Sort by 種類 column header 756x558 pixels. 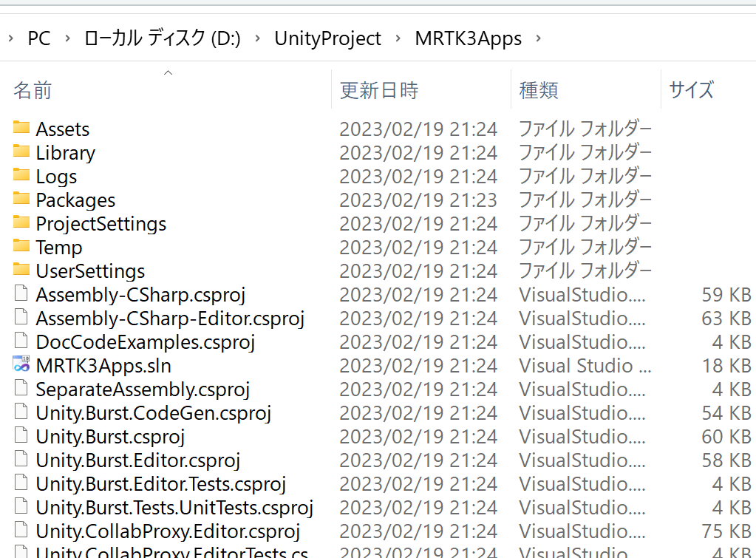point(539,90)
